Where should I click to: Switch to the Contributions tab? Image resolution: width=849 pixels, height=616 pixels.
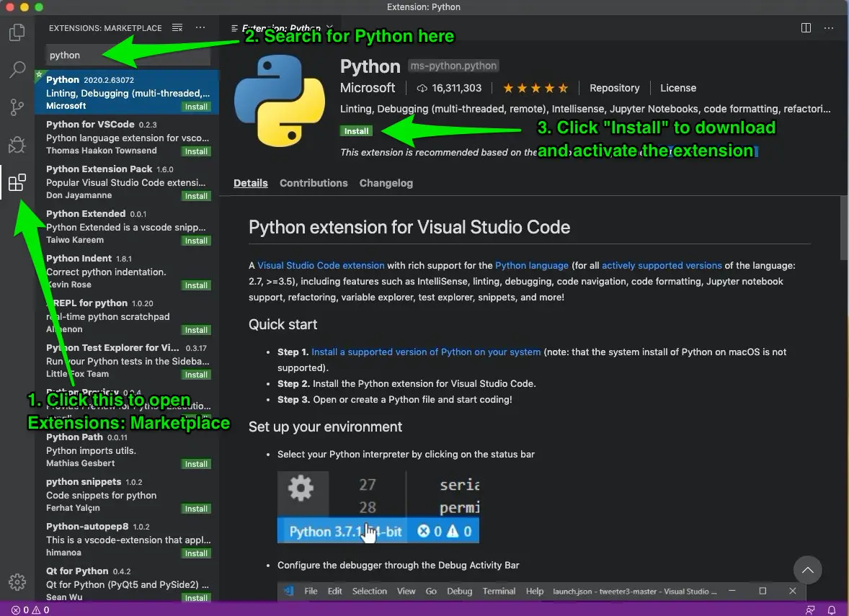pos(314,183)
